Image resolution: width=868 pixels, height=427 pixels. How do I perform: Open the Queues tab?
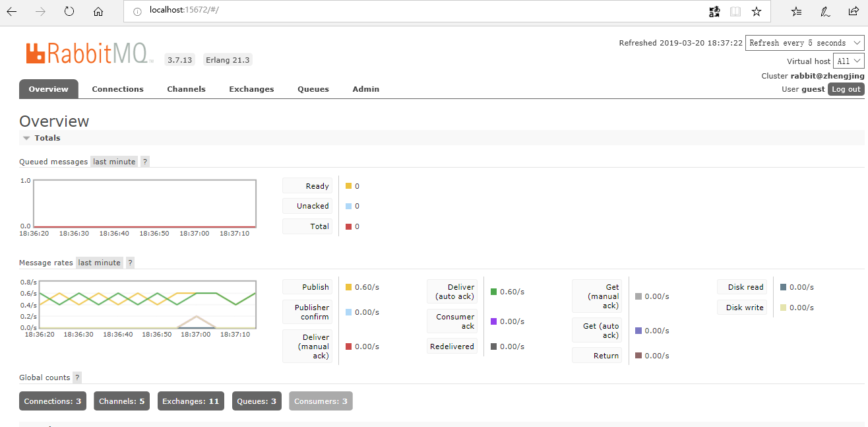(x=313, y=89)
